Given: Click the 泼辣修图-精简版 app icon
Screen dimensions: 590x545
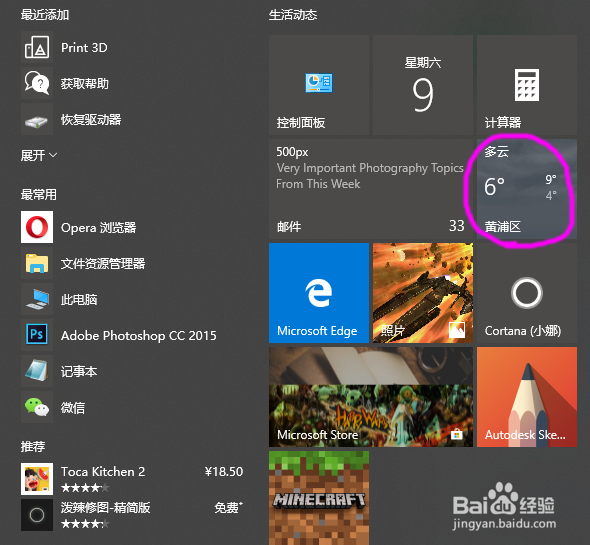Looking at the screenshot, I should (x=37, y=515).
